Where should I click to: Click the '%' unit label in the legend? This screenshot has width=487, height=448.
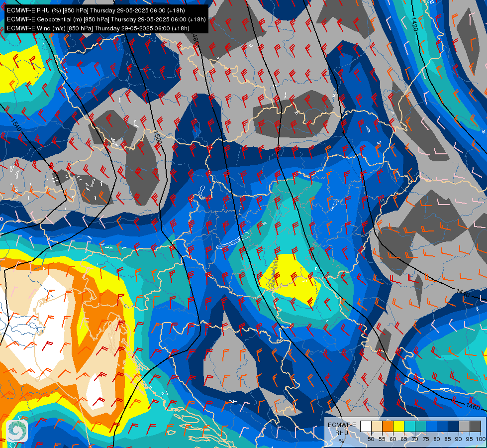342,441
